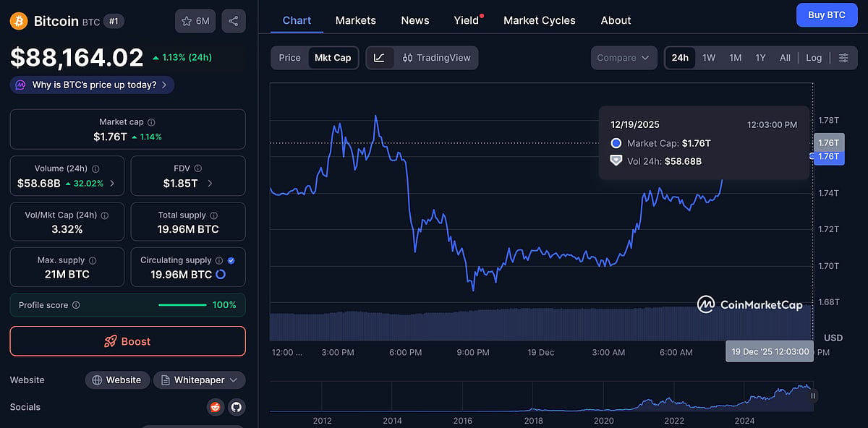This screenshot has width=868, height=428.
Task: Select the 1W time range
Action: (x=709, y=58)
